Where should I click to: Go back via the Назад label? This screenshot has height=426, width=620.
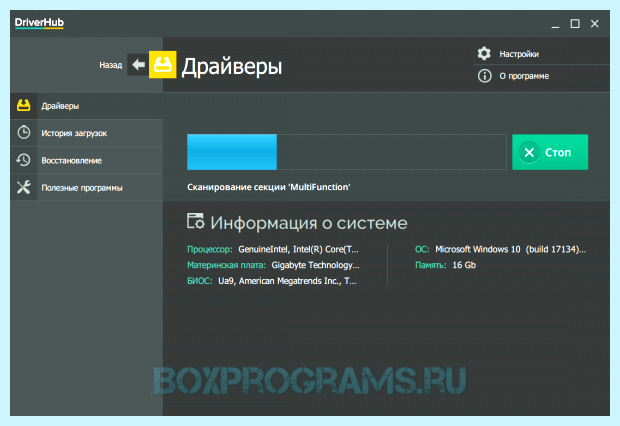[111, 65]
